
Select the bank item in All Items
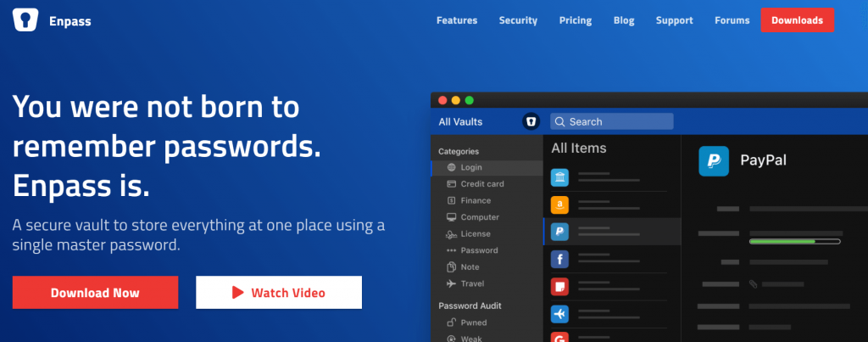click(612, 177)
